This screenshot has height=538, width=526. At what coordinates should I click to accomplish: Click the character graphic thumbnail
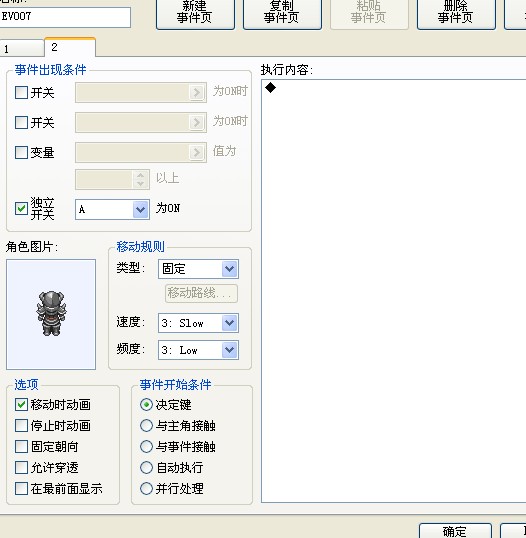pos(51,314)
